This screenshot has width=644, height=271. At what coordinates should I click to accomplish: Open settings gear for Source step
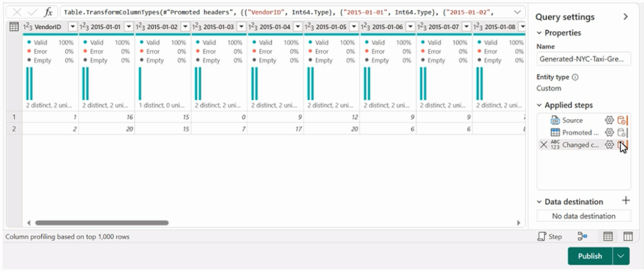click(609, 120)
